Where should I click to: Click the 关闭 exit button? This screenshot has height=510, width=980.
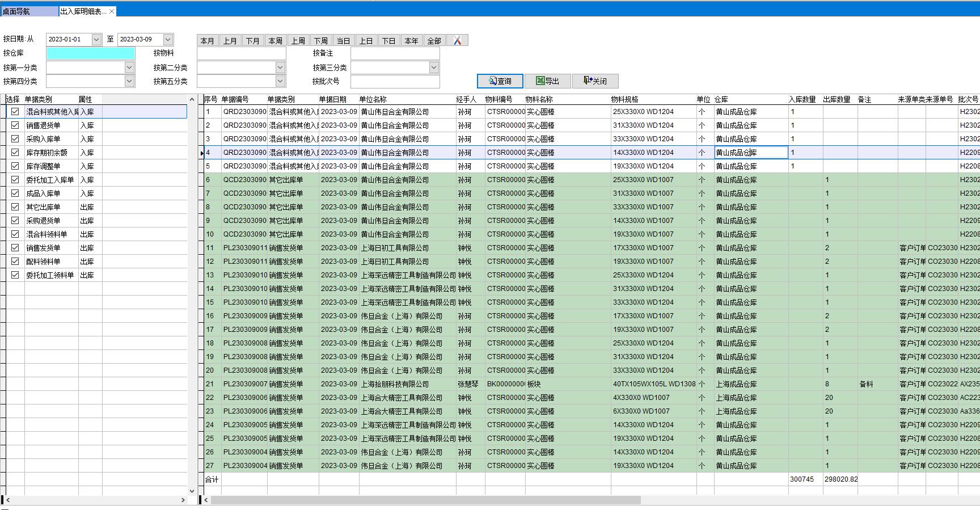click(595, 81)
